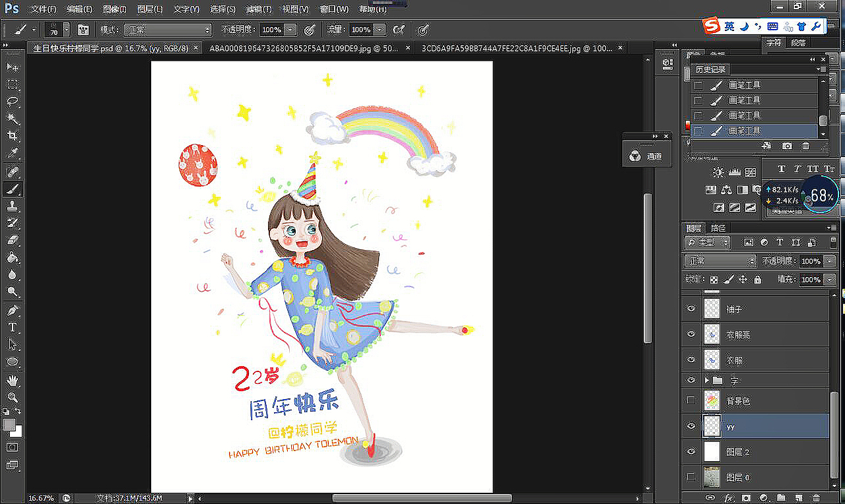Show the 图层 0 layer

pos(691,477)
